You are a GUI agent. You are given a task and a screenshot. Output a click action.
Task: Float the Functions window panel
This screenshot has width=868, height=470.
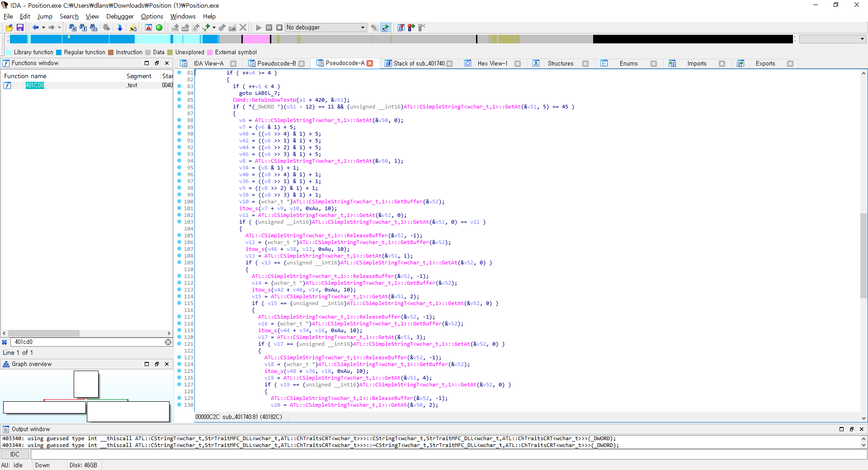pyautogui.click(x=157, y=63)
